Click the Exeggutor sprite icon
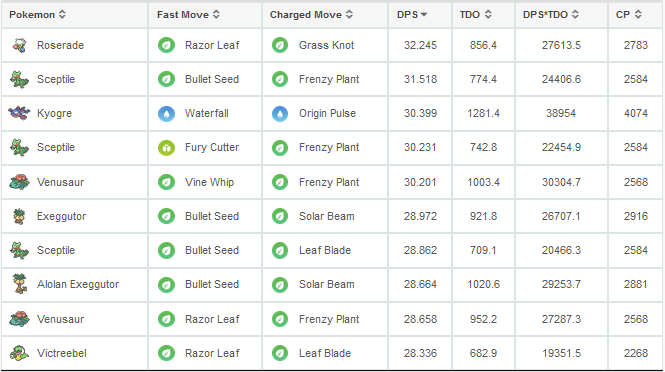This screenshot has height=372, width=665. pos(19,216)
